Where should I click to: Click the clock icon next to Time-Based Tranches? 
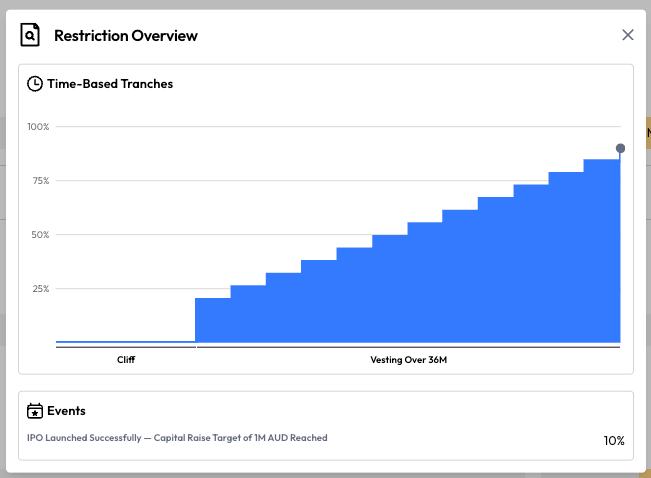click(35, 83)
